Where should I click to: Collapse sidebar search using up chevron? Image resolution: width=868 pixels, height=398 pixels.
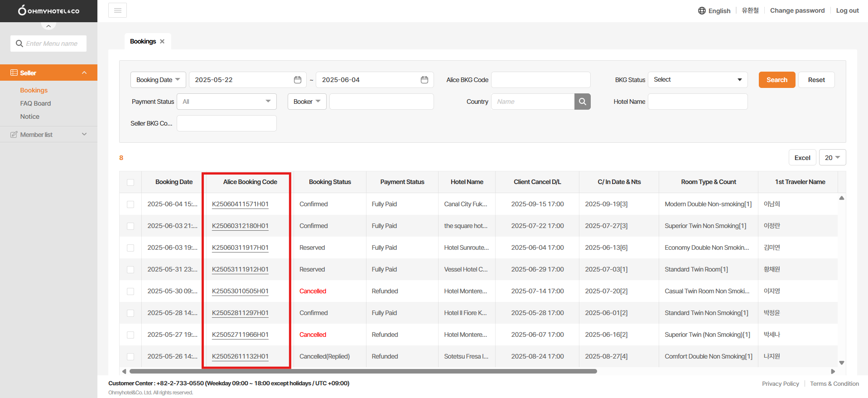(x=48, y=26)
